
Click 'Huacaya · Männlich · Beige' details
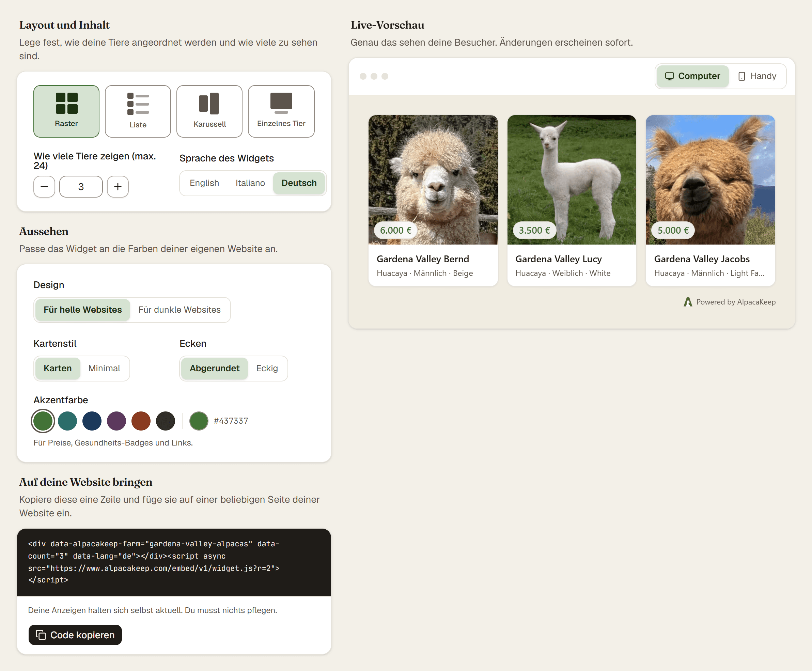pyautogui.click(x=425, y=273)
